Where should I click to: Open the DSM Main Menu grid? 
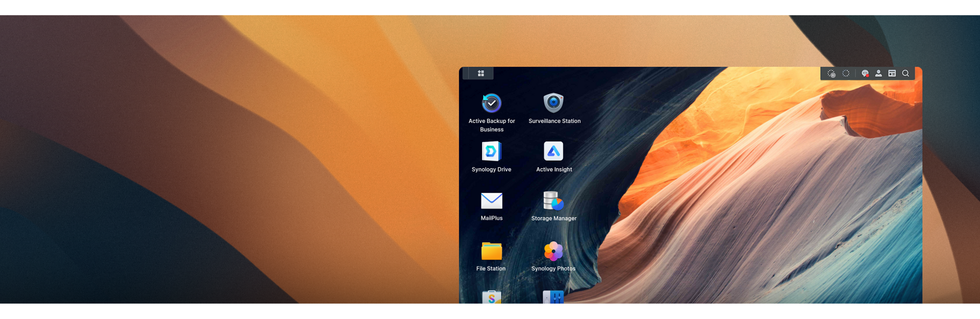(x=480, y=73)
